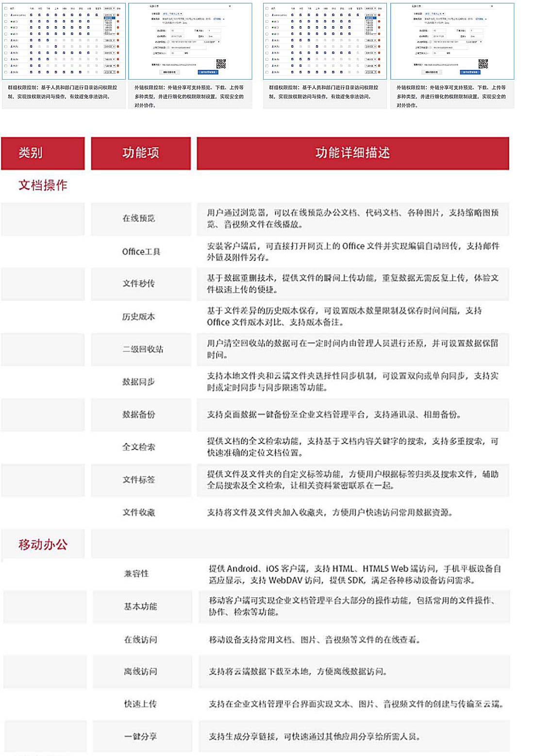This screenshot has width=534, height=756.
Task: Click the description starting 提供 Android、iOS 客户端
Action: point(355,574)
